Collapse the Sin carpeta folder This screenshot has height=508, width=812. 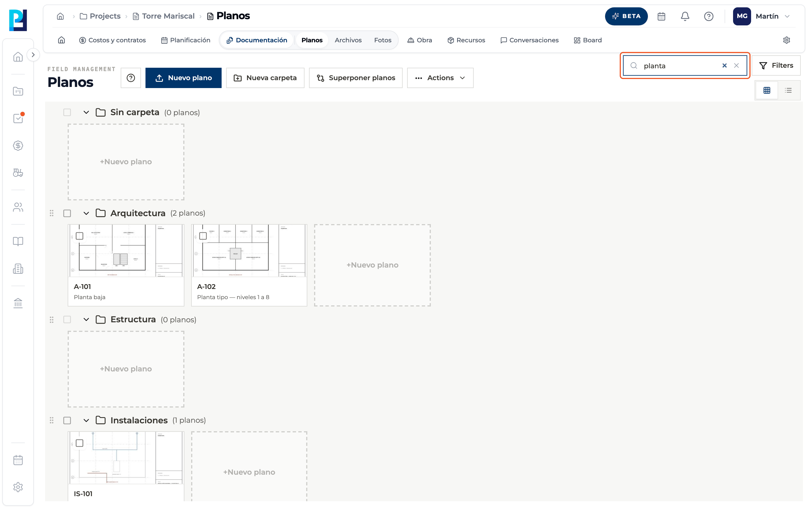(x=86, y=112)
